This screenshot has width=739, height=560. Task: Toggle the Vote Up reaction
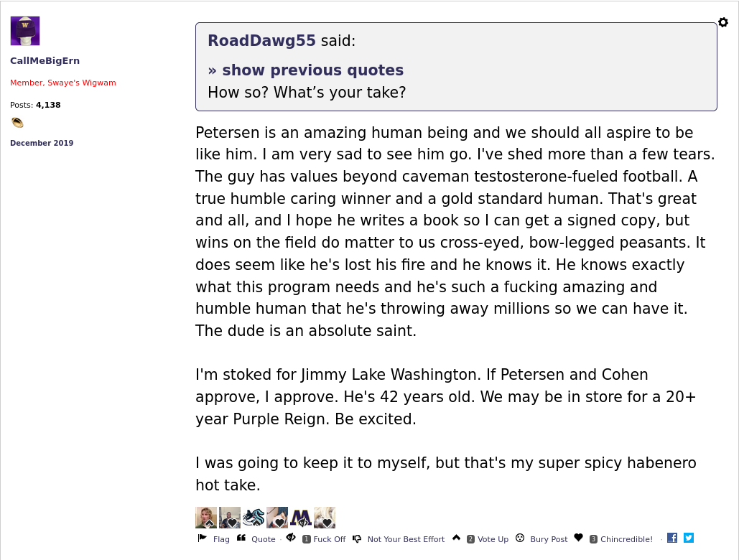493,539
